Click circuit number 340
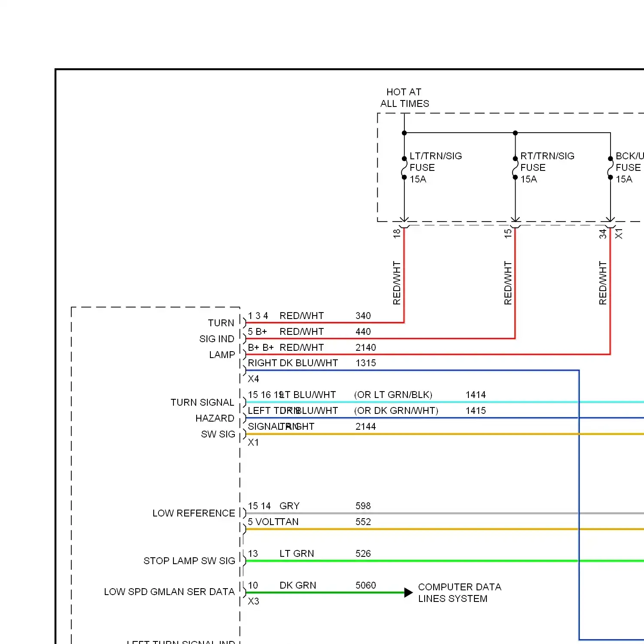Image resolution: width=644 pixels, height=644 pixels. [x=363, y=316]
